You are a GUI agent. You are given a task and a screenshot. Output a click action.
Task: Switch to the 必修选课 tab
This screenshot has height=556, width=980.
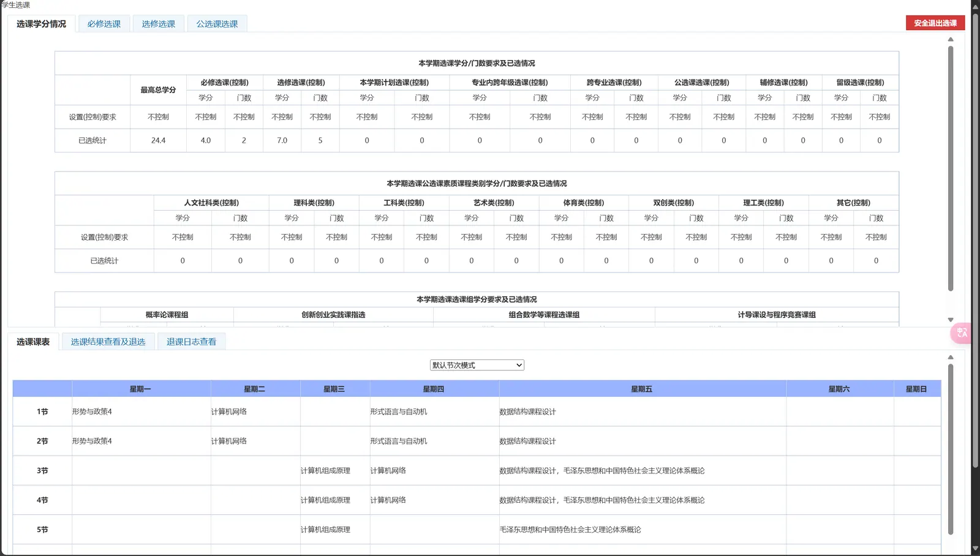coord(104,24)
